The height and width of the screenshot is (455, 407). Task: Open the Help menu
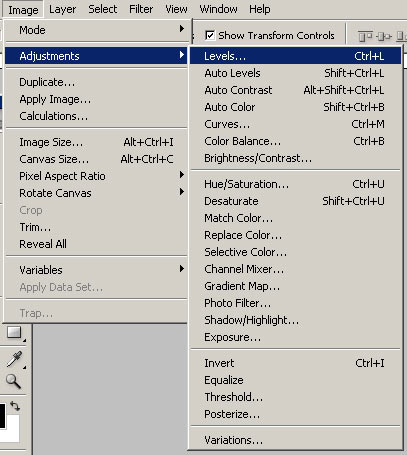point(260,9)
